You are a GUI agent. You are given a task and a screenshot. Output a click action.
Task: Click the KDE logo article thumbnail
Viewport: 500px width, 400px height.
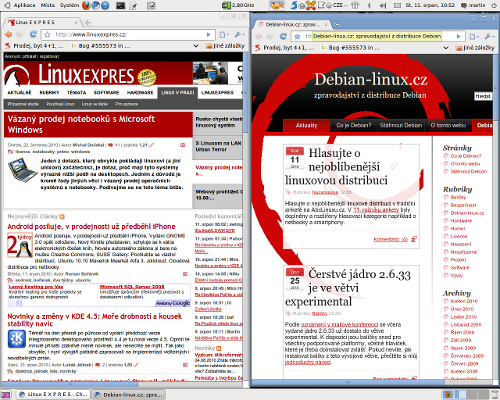coord(17,339)
